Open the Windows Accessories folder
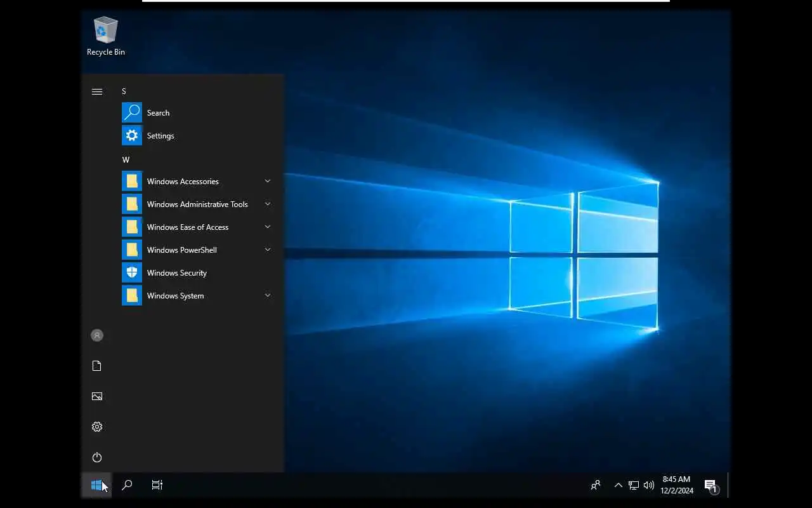This screenshot has width=812, height=508. tap(198, 182)
